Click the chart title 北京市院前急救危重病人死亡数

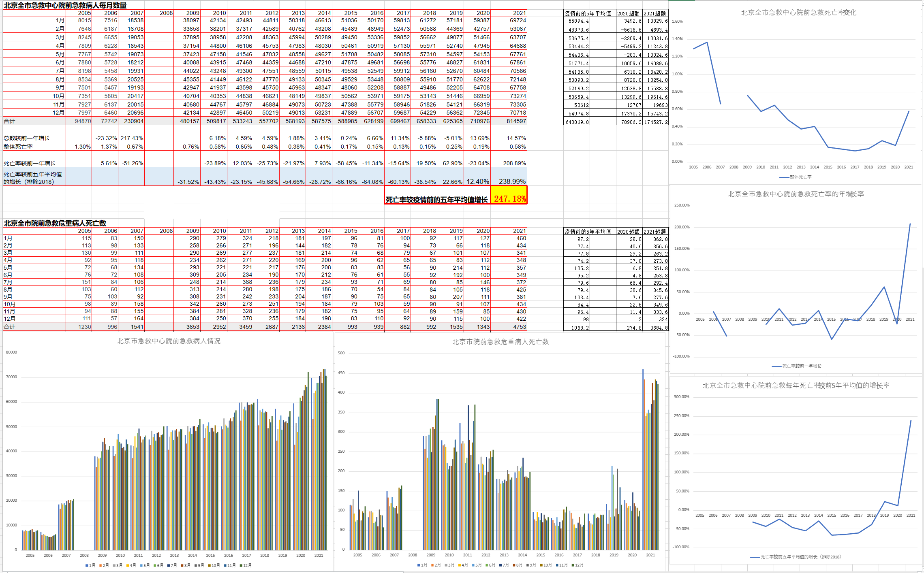click(500, 342)
